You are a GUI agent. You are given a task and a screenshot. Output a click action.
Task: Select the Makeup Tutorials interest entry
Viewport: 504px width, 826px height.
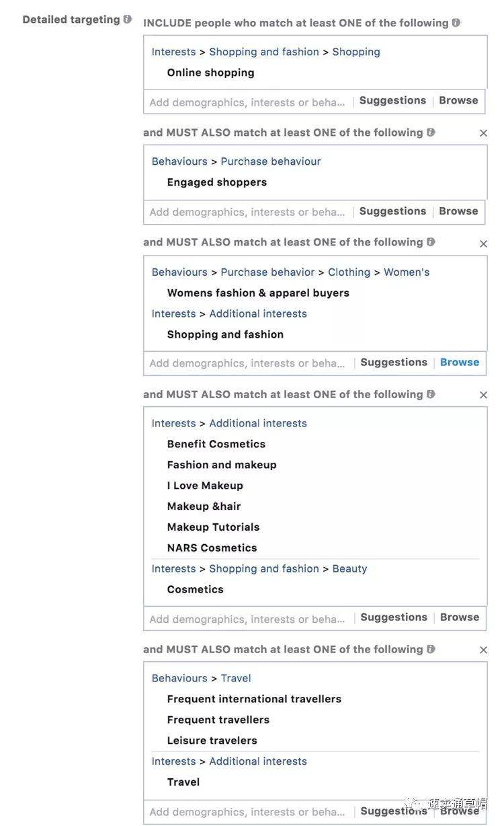click(213, 527)
